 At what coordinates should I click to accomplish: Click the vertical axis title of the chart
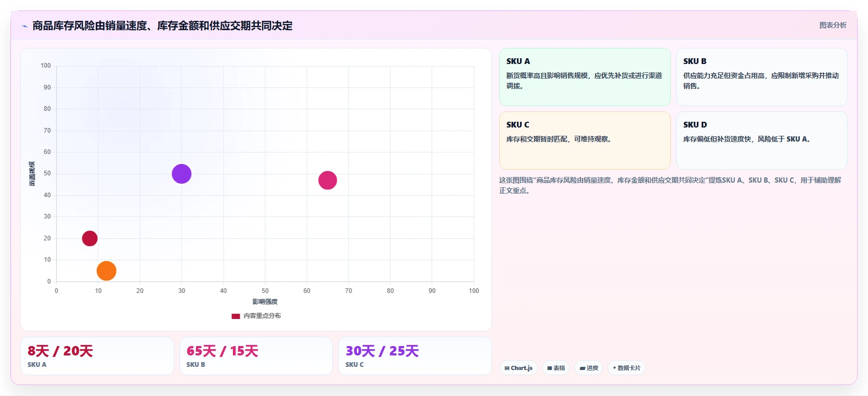click(32, 174)
